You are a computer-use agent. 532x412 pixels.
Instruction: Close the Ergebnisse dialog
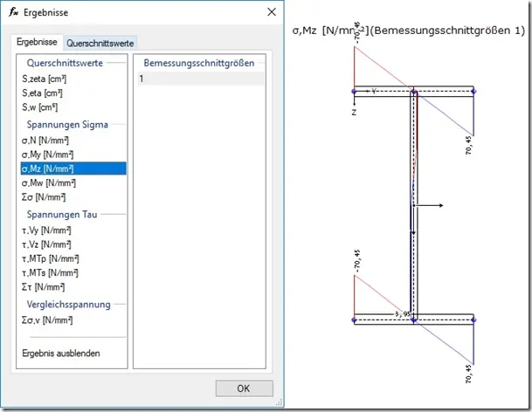pyautogui.click(x=272, y=12)
